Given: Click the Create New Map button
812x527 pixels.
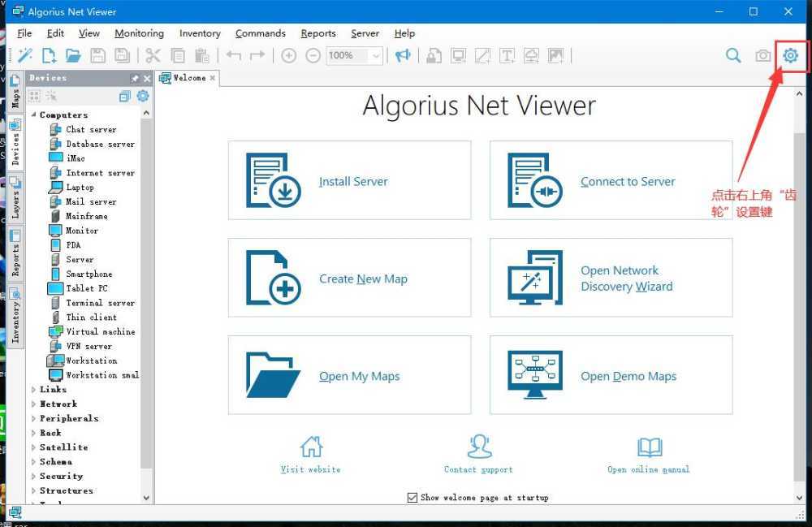Looking at the screenshot, I should (x=349, y=278).
